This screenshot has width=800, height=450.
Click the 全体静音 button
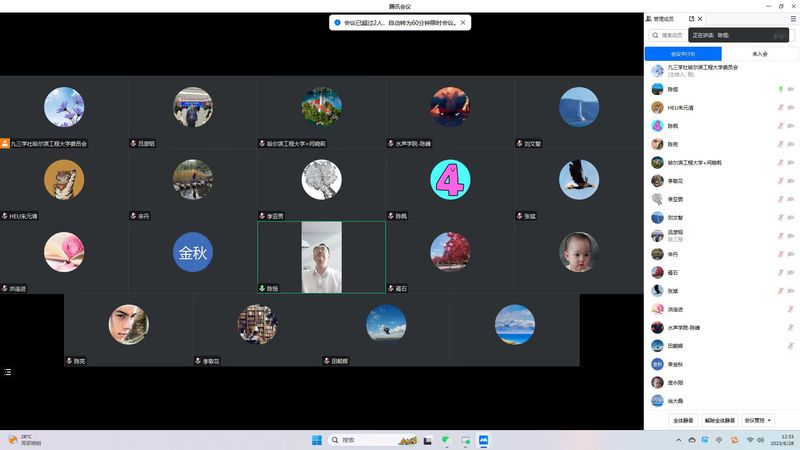tap(683, 420)
